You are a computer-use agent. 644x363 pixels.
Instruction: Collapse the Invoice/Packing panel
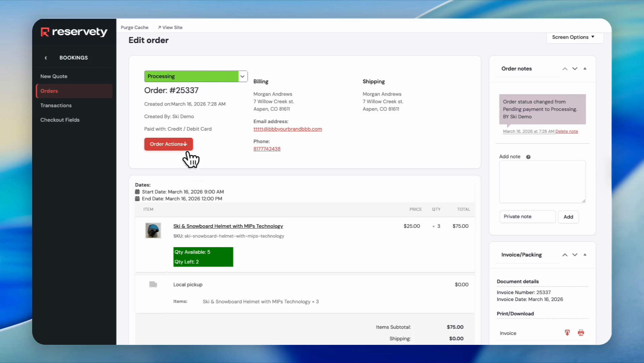[585, 255]
